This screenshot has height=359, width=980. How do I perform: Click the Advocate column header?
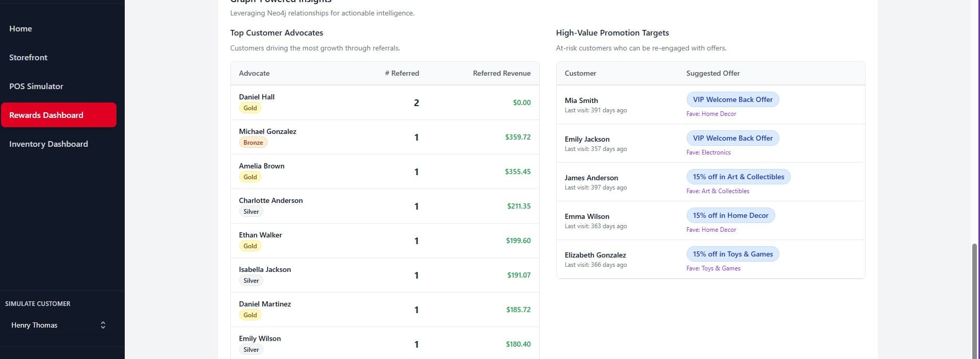(254, 73)
